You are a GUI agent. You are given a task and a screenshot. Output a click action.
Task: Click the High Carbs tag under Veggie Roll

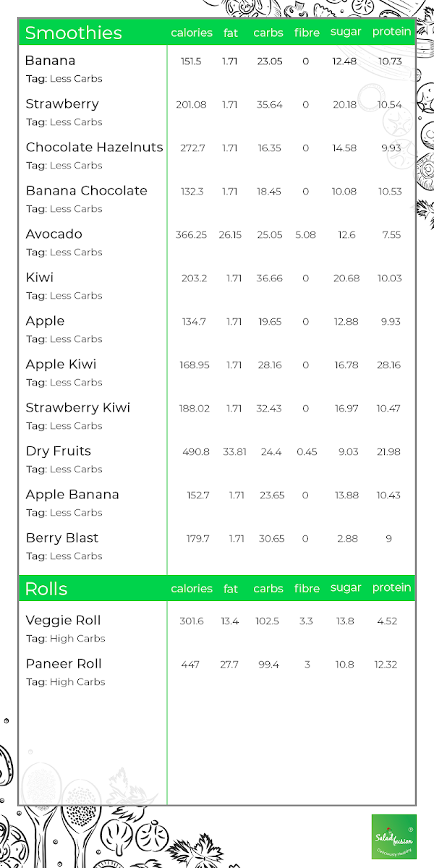click(77, 639)
